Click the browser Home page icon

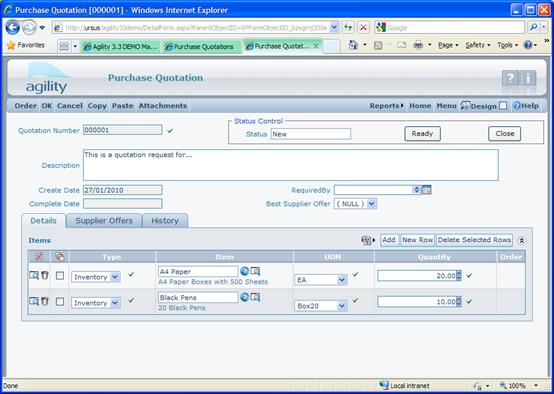pyautogui.click(x=353, y=45)
